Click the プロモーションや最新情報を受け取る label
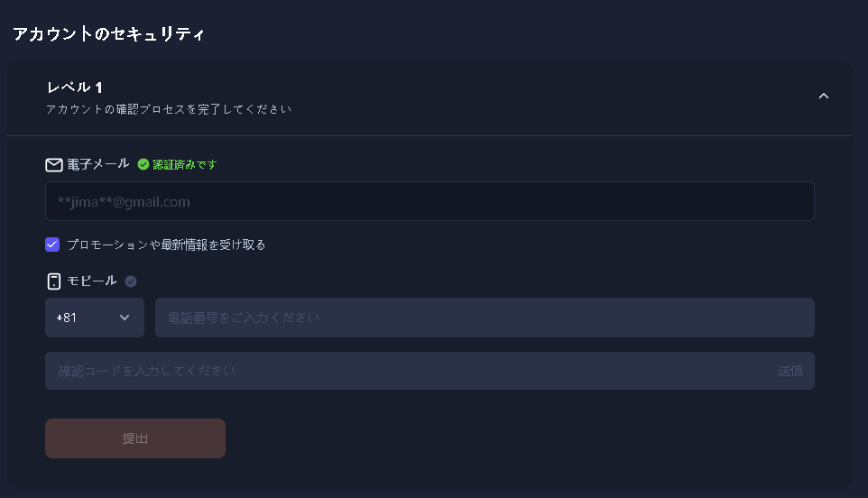 pos(166,244)
